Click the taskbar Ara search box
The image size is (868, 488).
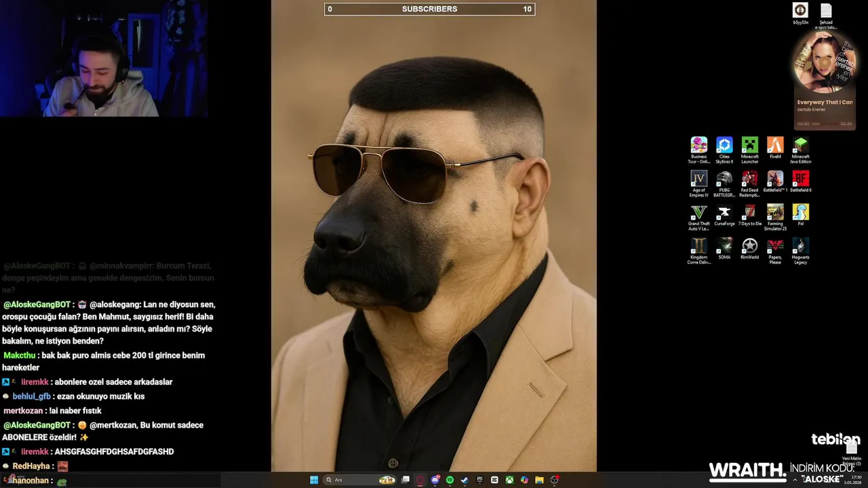pyautogui.click(x=359, y=480)
